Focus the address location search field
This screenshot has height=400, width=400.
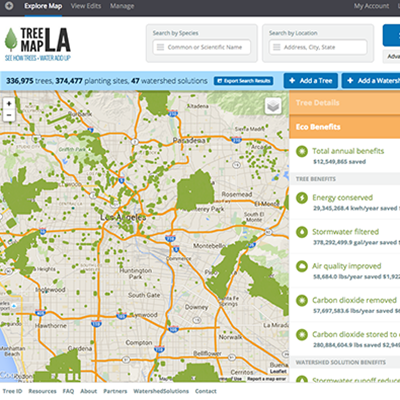[318, 47]
